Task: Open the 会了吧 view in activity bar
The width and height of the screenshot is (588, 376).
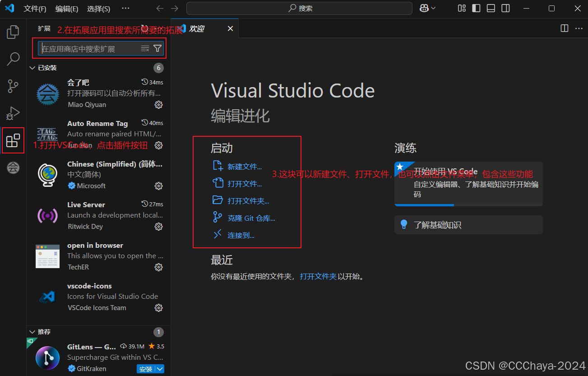Action: pos(13,167)
